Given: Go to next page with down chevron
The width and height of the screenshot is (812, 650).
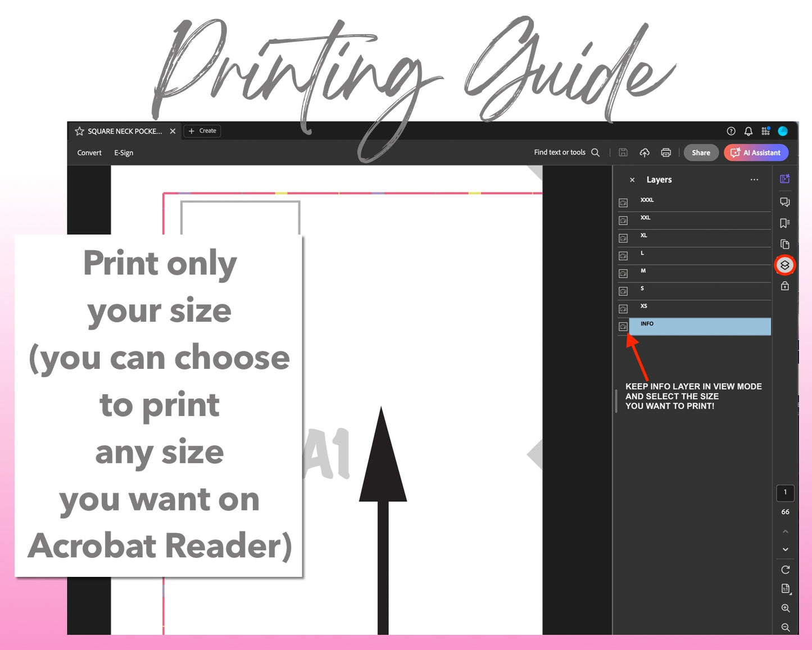Looking at the screenshot, I should 785,549.
